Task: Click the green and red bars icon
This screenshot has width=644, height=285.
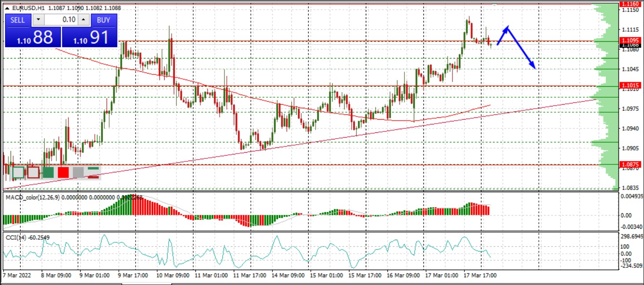Action: [x=93, y=172]
